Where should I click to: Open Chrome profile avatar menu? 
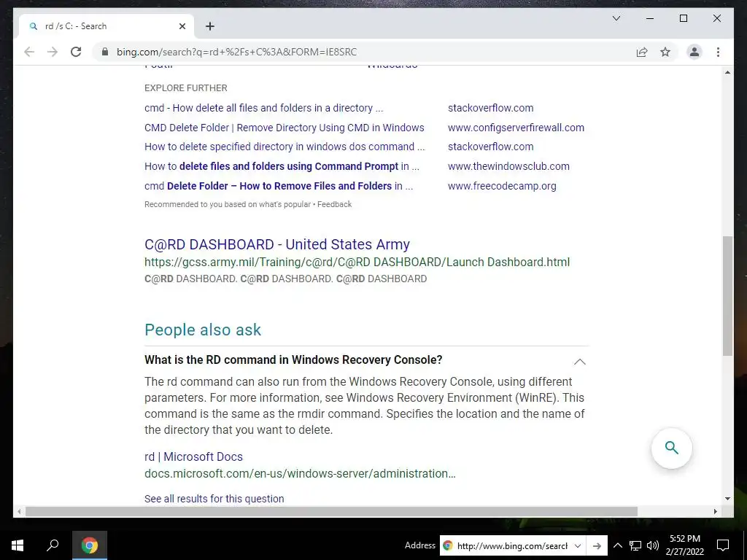tap(694, 52)
